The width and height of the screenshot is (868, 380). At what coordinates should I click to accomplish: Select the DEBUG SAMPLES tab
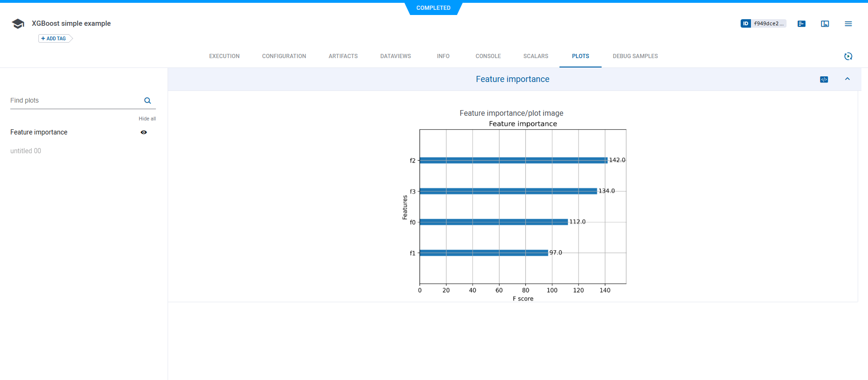pos(635,56)
